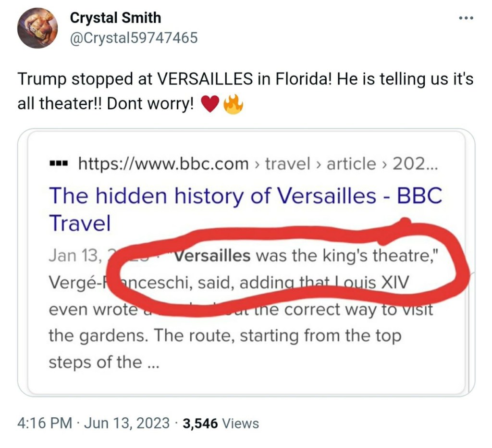Click the 'travel' breadcrumb segment
This screenshot has width=492, height=448.
pos(287,163)
